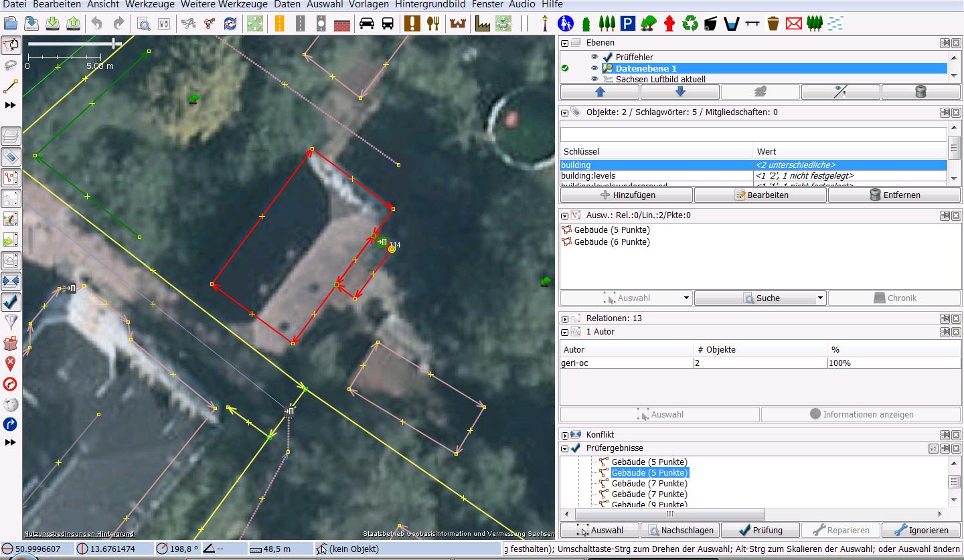Viewport: 964px width, 560px height.
Task: Click the undo arrow in the toolbar
Action: point(97,23)
